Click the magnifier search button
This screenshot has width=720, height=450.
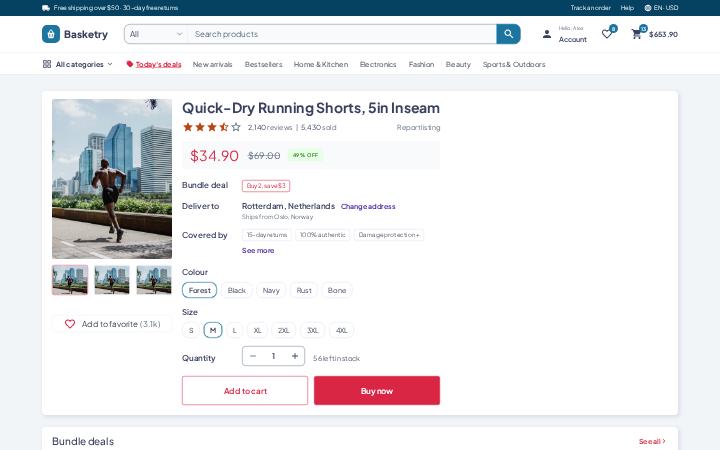(508, 34)
